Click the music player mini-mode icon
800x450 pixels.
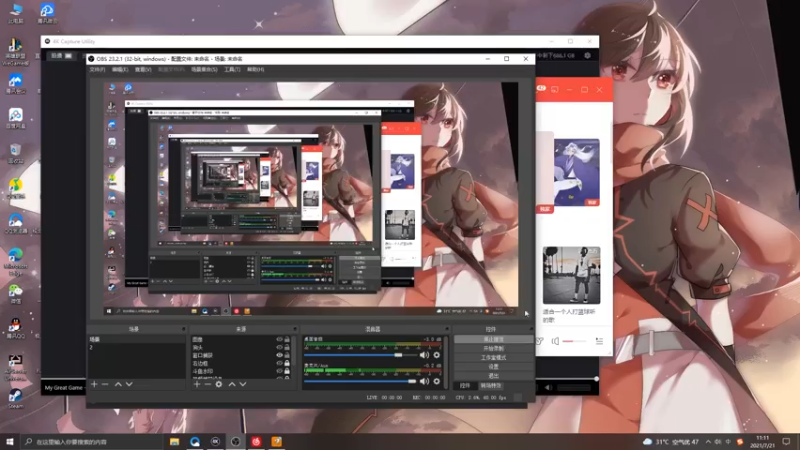[x=555, y=89]
